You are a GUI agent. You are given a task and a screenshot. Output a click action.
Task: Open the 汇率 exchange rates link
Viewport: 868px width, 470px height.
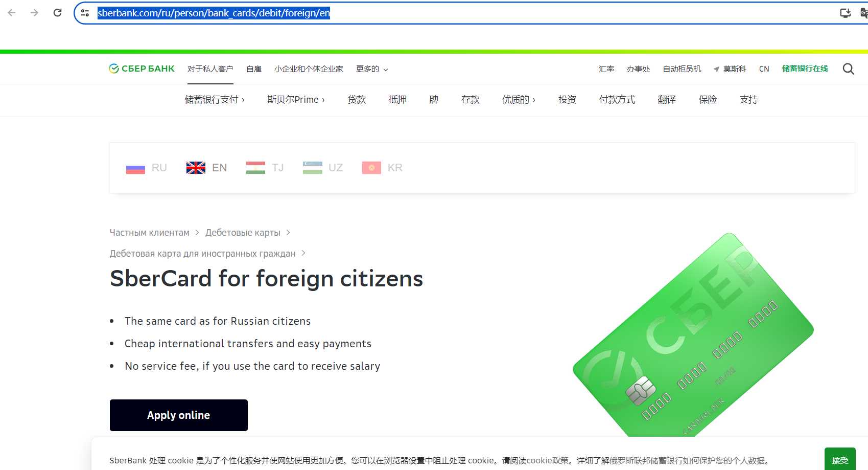(606, 69)
